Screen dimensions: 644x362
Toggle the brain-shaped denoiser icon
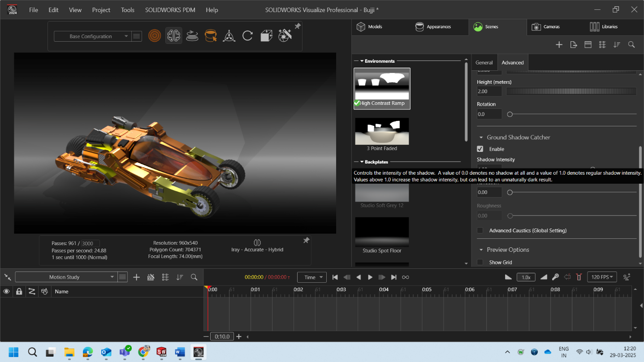click(173, 36)
